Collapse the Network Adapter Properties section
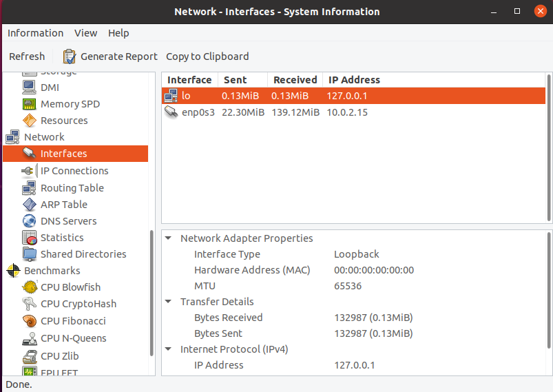 point(169,238)
